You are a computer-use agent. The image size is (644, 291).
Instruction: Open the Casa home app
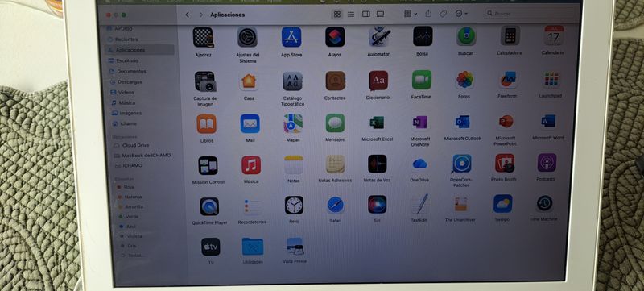coord(249,81)
